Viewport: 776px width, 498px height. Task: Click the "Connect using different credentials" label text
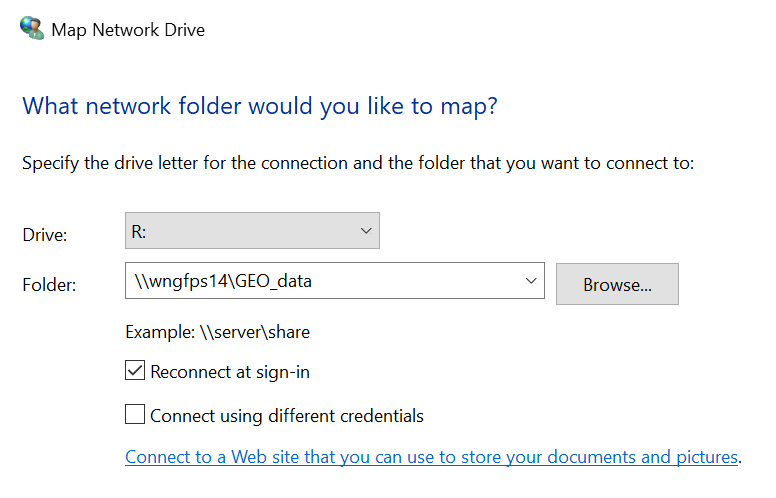[287, 415]
